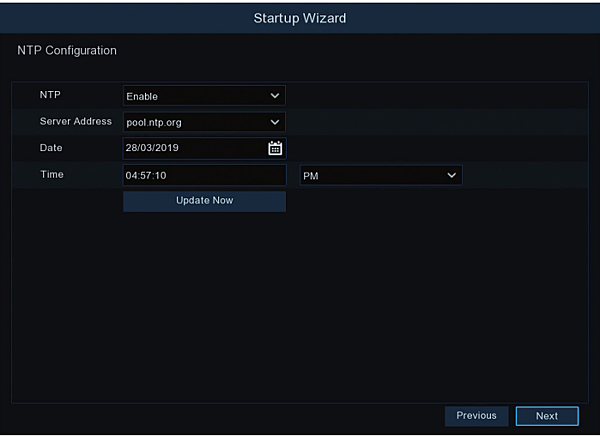Screen dimensions: 600x437
Task: Click the Date label
Action: (x=51, y=147)
